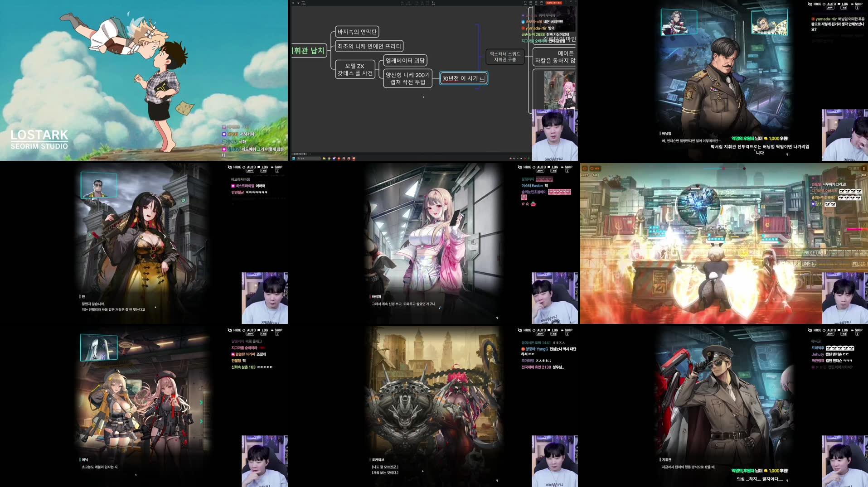Open the hamburger menu in the mind map app

click(292, 3)
